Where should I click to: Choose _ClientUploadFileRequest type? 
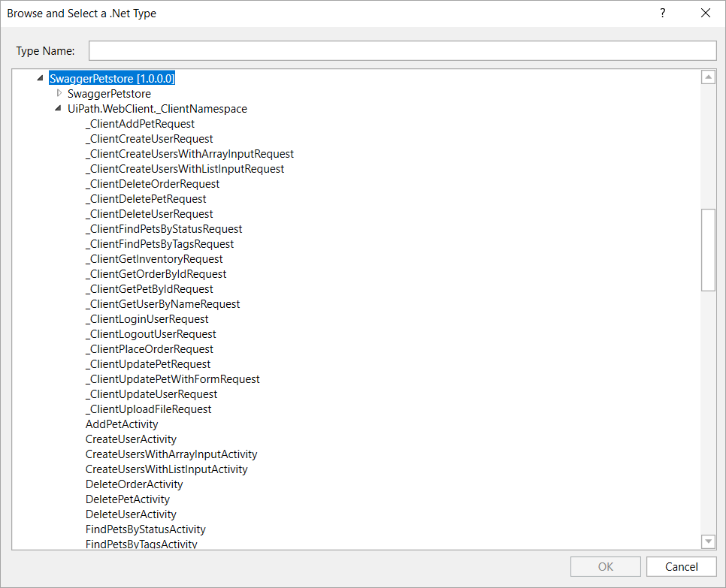pos(149,409)
